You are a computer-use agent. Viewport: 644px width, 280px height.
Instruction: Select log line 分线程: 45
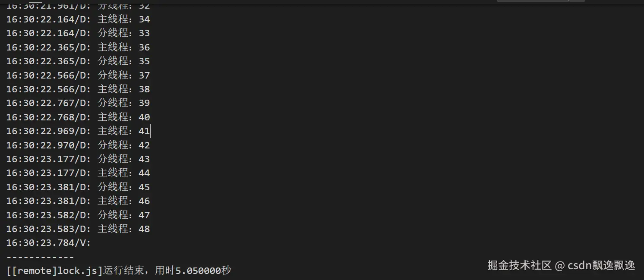click(78, 187)
